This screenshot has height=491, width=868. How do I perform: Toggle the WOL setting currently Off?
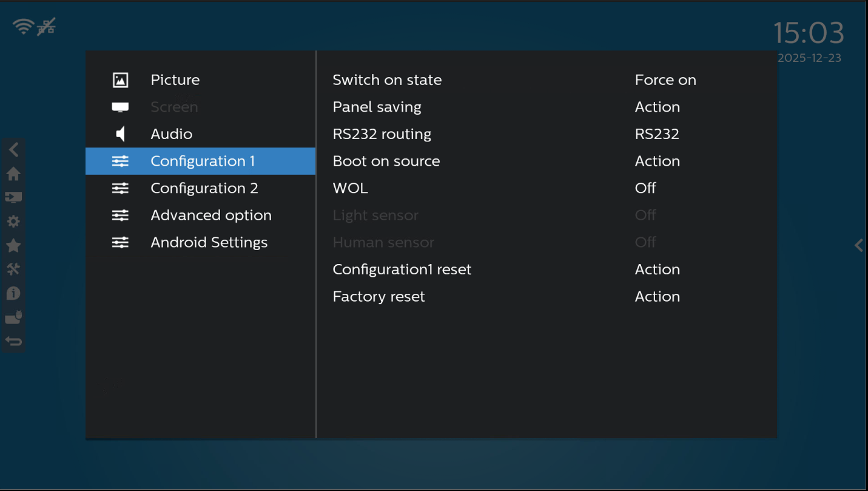click(645, 188)
